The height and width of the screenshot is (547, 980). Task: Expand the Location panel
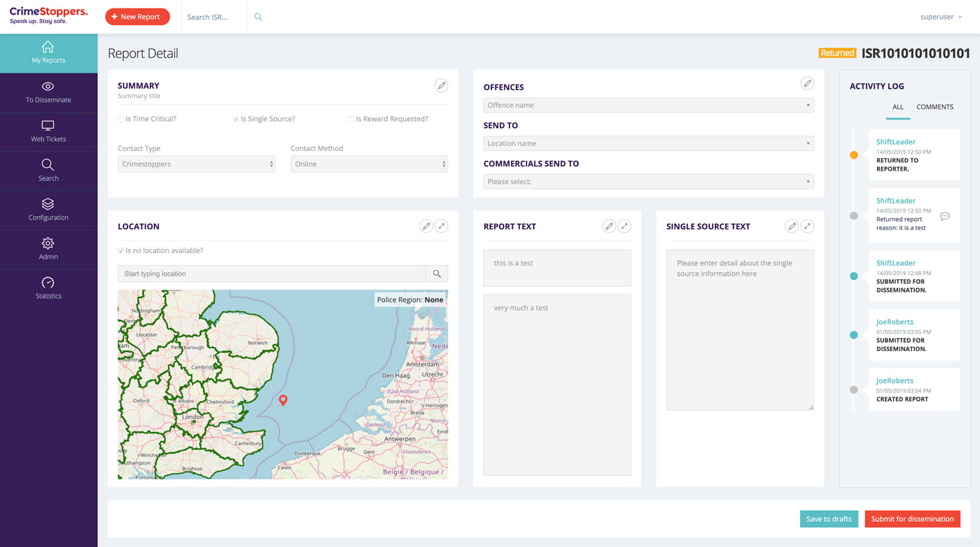tap(441, 226)
